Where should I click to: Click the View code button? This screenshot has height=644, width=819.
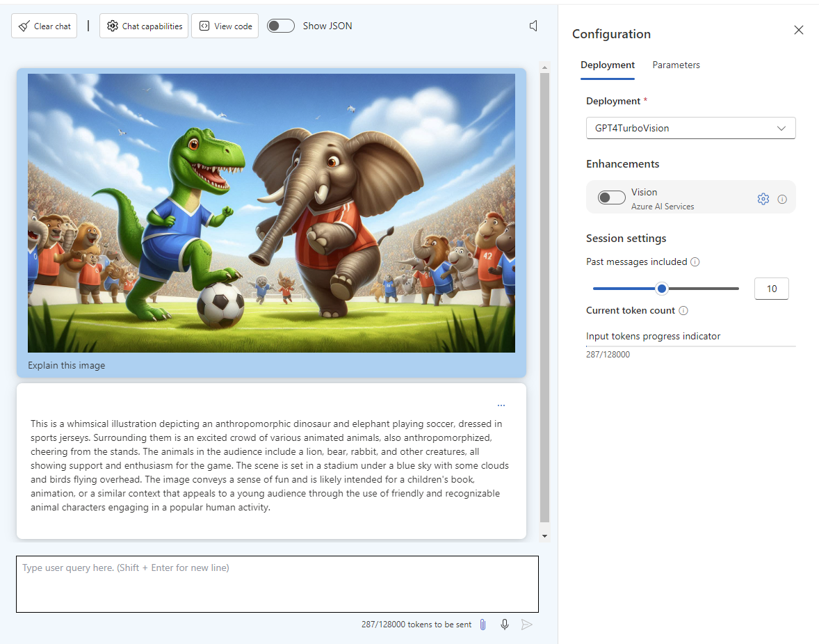(225, 26)
